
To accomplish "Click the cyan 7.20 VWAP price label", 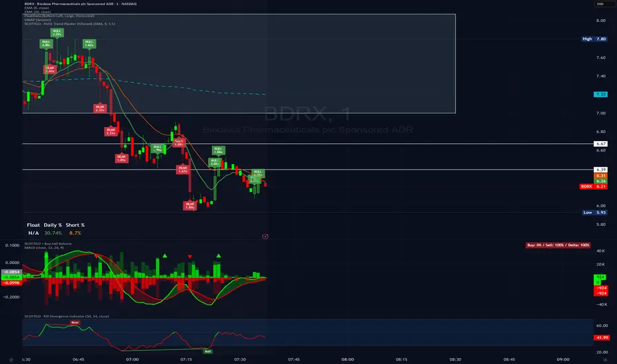I will click(x=600, y=95).
